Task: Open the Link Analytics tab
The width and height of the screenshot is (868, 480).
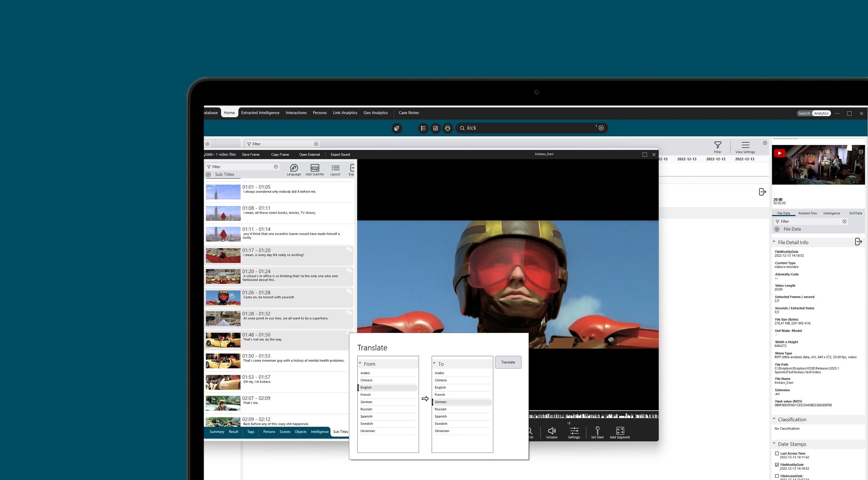Action: coord(345,113)
